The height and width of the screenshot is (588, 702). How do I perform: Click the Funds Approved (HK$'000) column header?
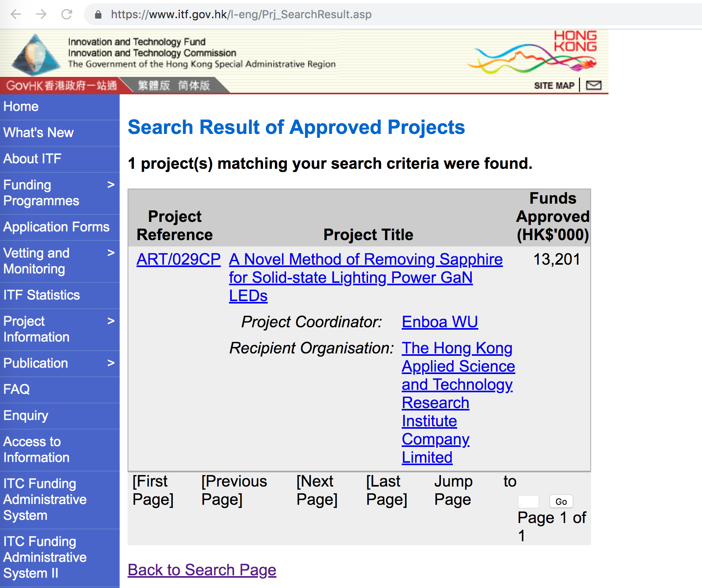coord(553,217)
